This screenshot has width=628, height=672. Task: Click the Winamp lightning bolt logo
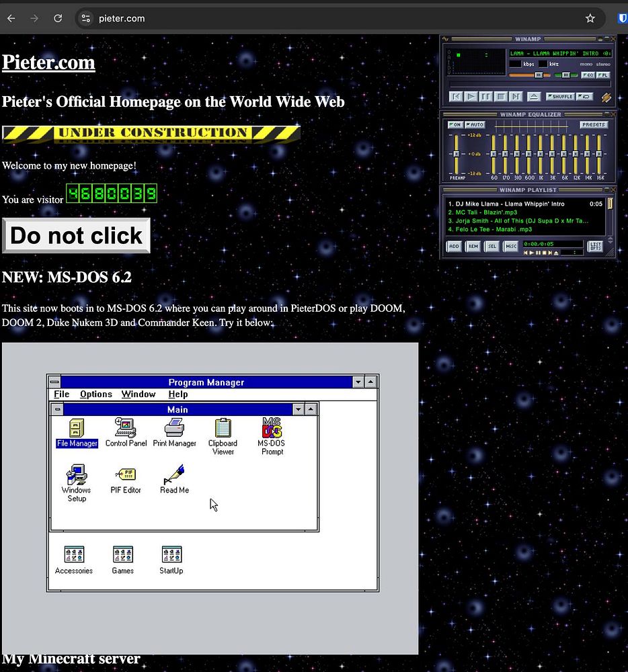606,97
